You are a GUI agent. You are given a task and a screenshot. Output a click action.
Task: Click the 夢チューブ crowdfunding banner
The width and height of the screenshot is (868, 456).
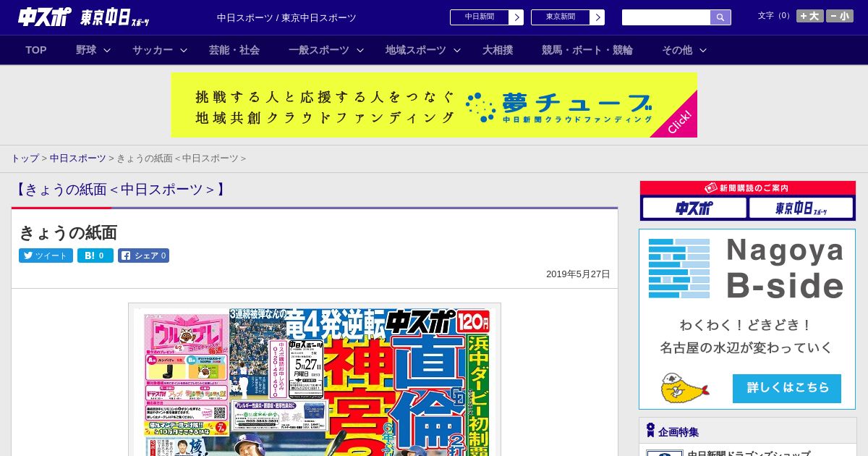point(434,105)
